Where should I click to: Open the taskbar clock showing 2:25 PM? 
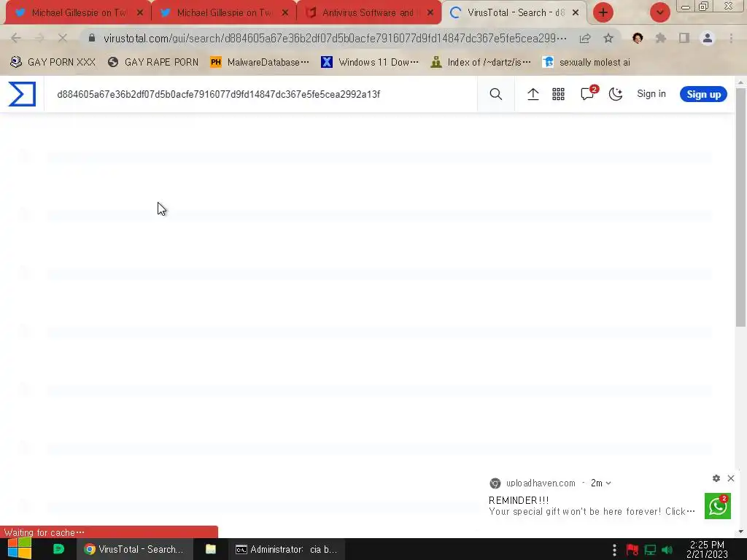point(707,550)
